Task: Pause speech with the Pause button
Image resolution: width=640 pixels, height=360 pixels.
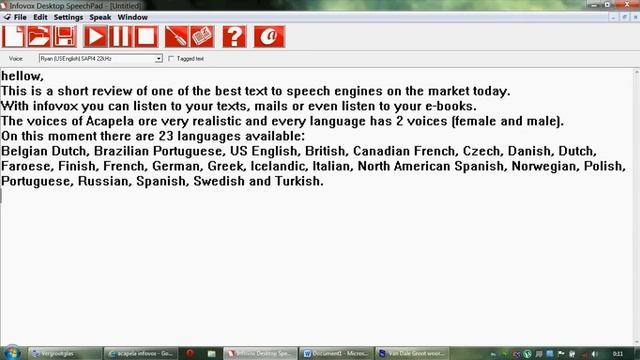Action: (121, 37)
